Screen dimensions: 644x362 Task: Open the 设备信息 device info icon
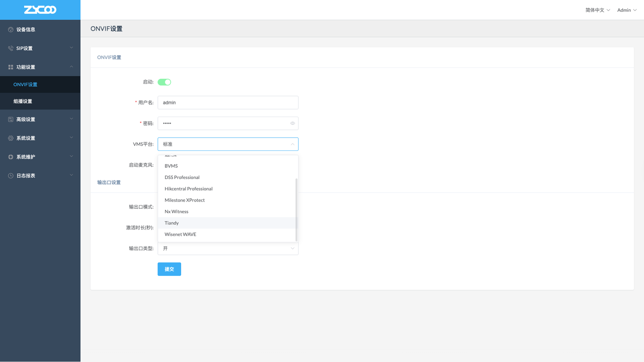coord(11,30)
